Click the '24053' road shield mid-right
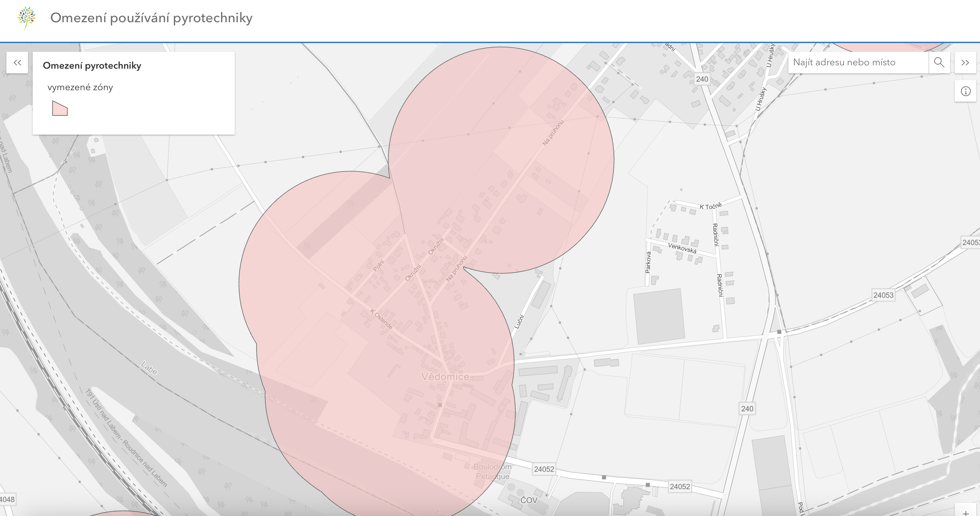Screen dimensions: 980x516 click(883, 295)
